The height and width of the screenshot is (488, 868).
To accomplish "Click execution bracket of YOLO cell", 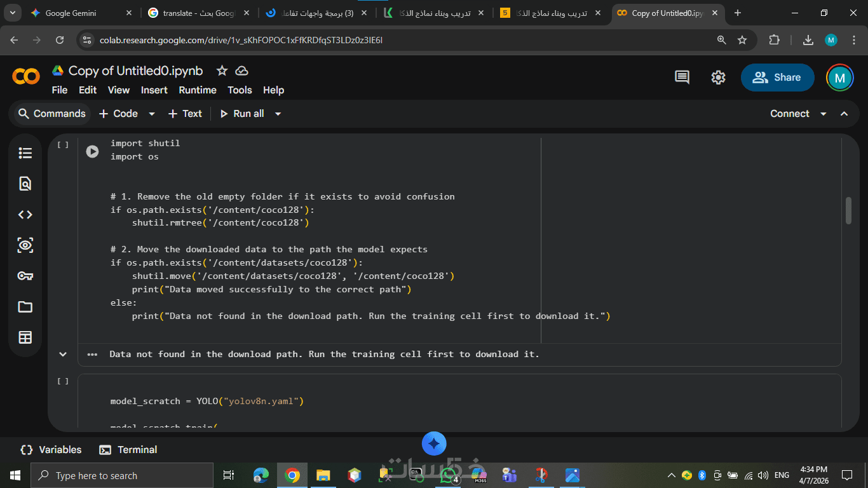I will click(63, 381).
